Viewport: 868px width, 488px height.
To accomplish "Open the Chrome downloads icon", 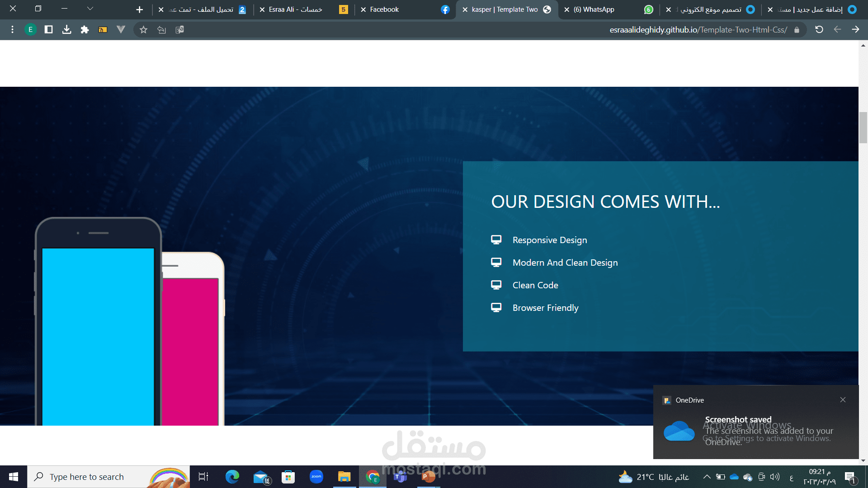I will pyautogui.click(x=66, y=30).
